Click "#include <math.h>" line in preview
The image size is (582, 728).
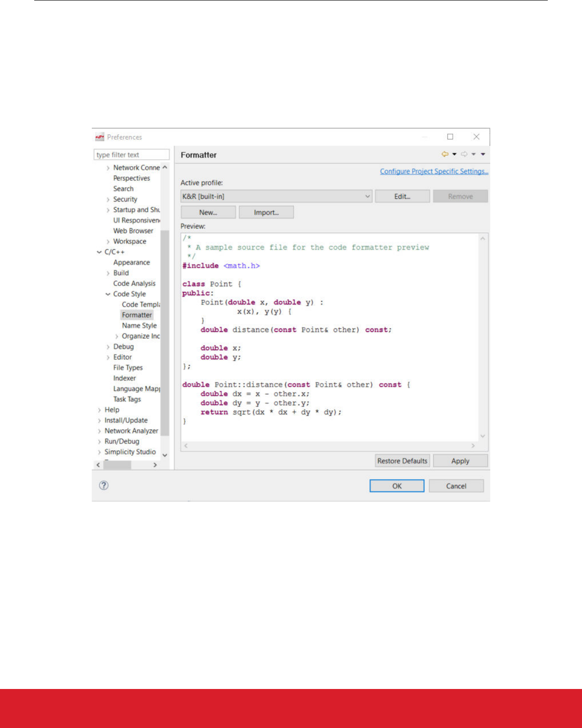coord(221,266)
